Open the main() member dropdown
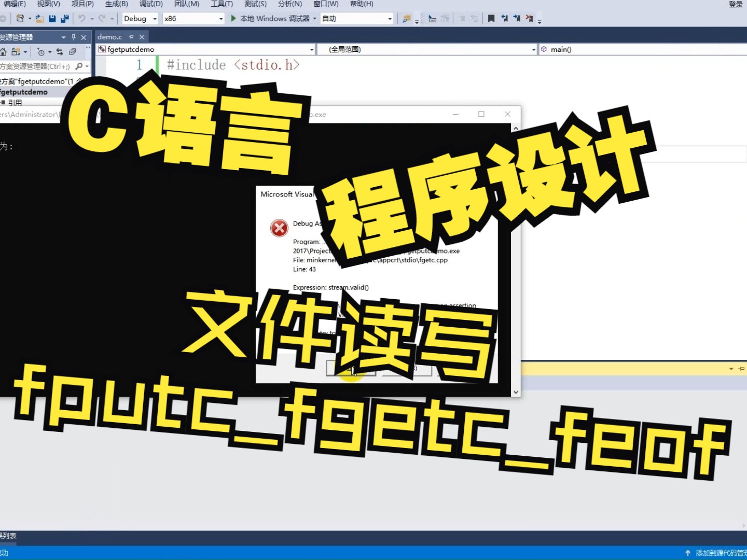 point(642,49)
